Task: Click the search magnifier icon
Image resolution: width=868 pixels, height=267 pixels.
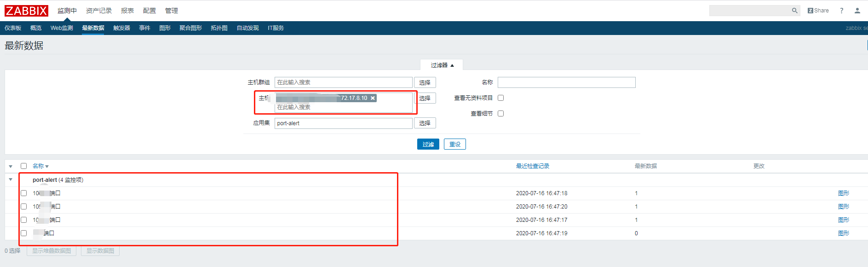Action: (x=794, y=11)
